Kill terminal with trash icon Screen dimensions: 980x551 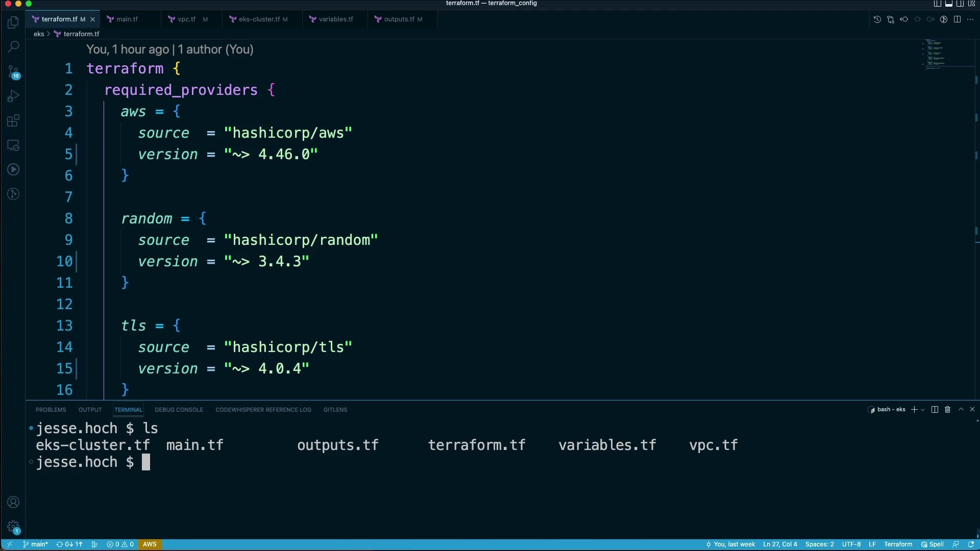[947, 410]
